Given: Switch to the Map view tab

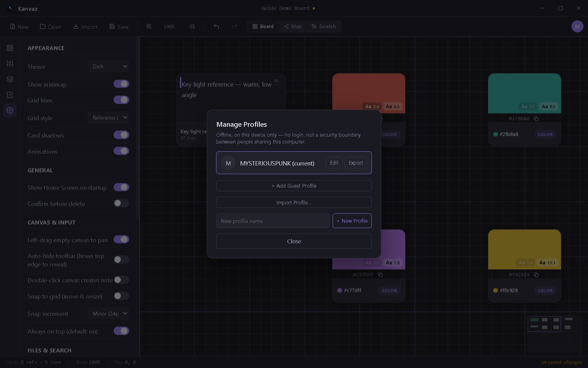Looking at the screenshot, I should pos(293,26).
